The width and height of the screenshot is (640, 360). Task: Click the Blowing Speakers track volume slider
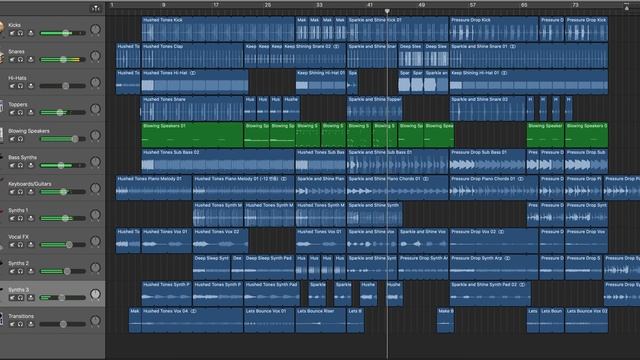click(x=62, y=139)
